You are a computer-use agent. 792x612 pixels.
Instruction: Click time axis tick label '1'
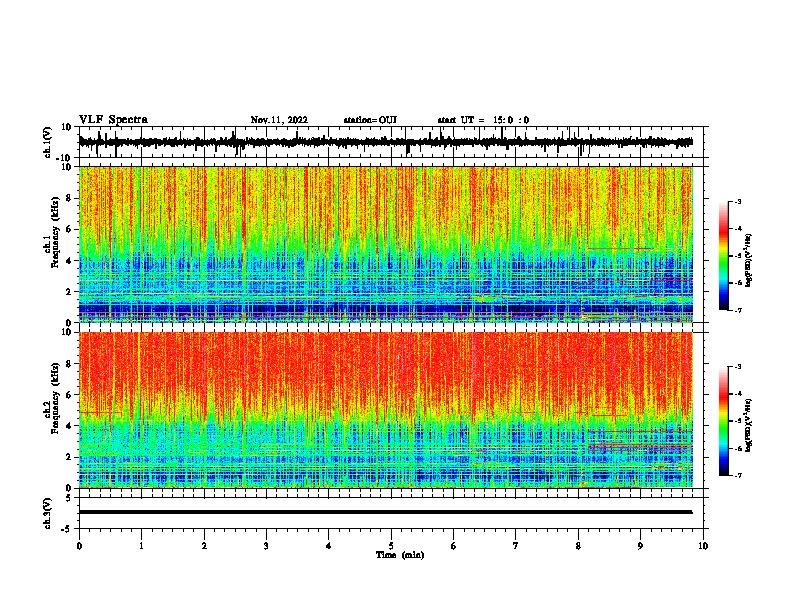click(141, 546)
